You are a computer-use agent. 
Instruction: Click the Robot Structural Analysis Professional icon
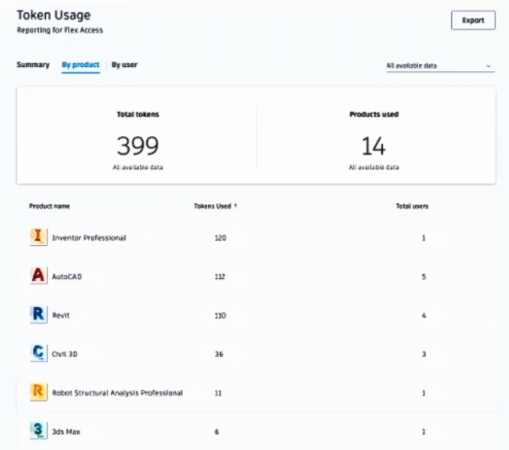pos(39,392)
